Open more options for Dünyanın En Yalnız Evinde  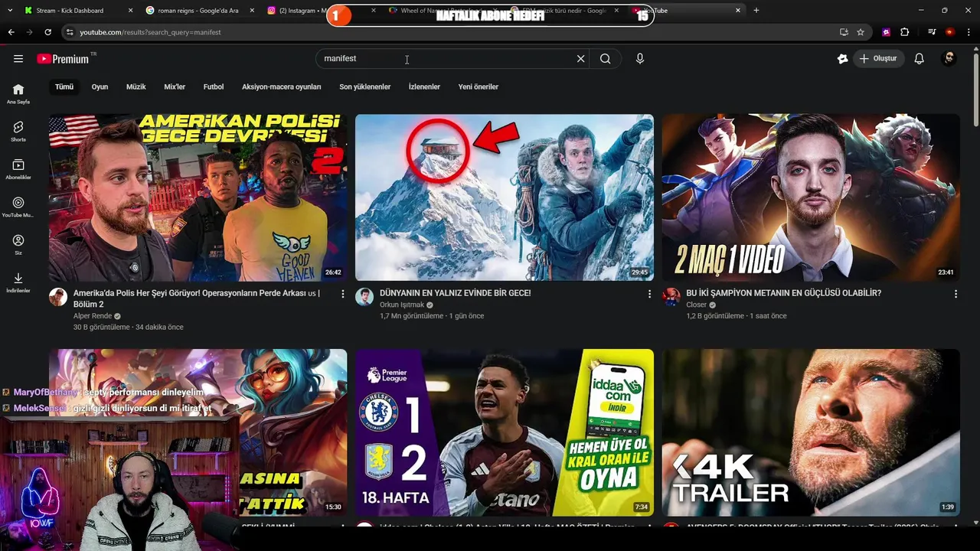pos(649,294)
